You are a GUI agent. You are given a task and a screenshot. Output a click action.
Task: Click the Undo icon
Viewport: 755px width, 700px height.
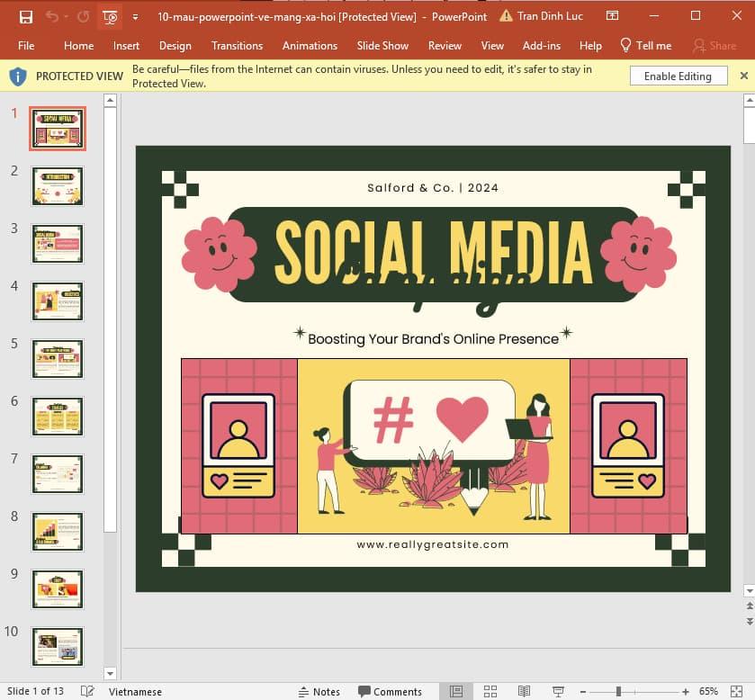[51, 16]
